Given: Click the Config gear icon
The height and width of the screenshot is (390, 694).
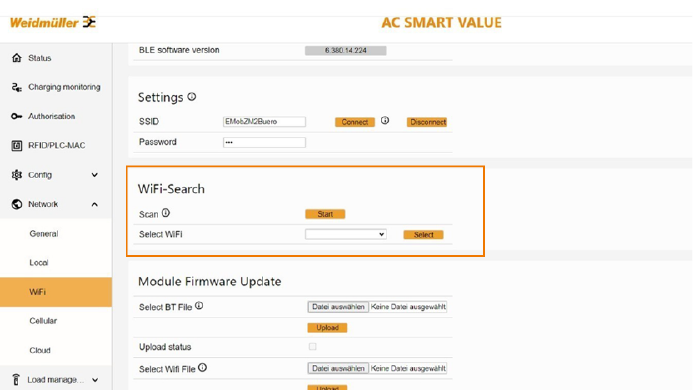Looking at the screenshot, I should 17,175.
